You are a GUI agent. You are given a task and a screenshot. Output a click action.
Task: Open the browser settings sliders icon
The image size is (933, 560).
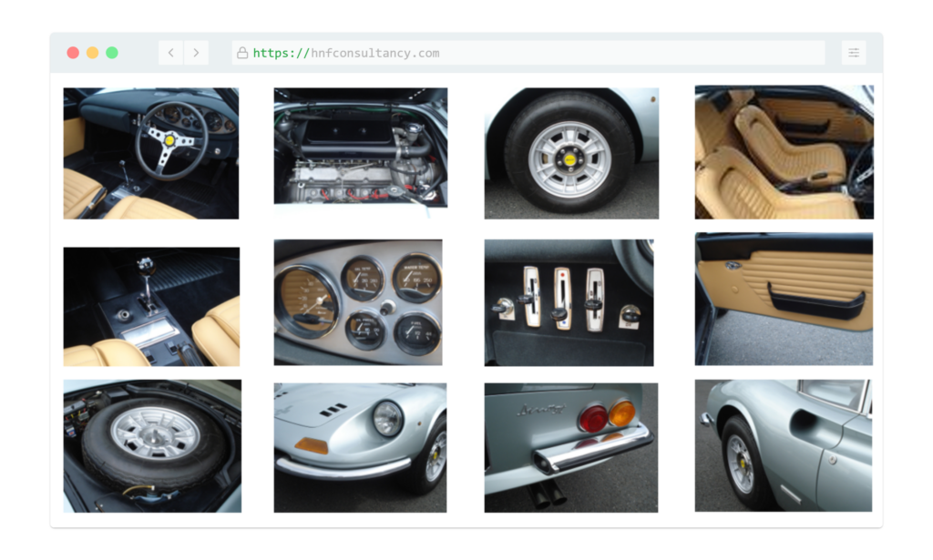pyautogui.click(x=854, y=53)
